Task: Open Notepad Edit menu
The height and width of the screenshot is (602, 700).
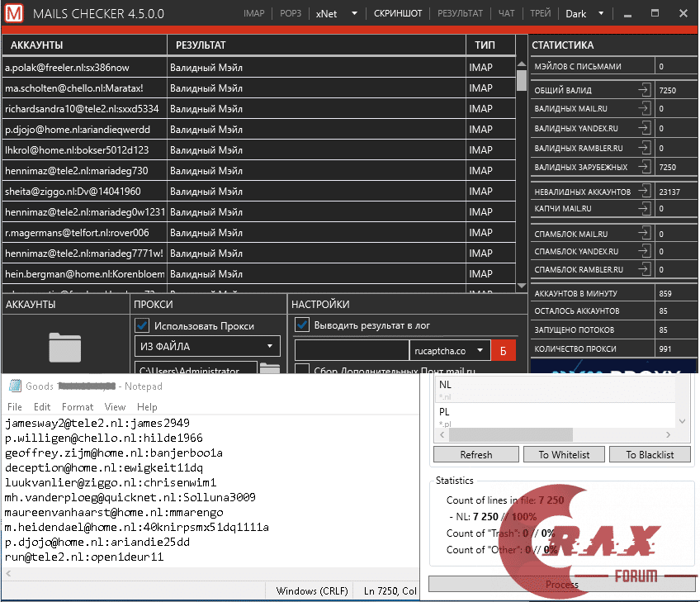Action: pos(42,407)
